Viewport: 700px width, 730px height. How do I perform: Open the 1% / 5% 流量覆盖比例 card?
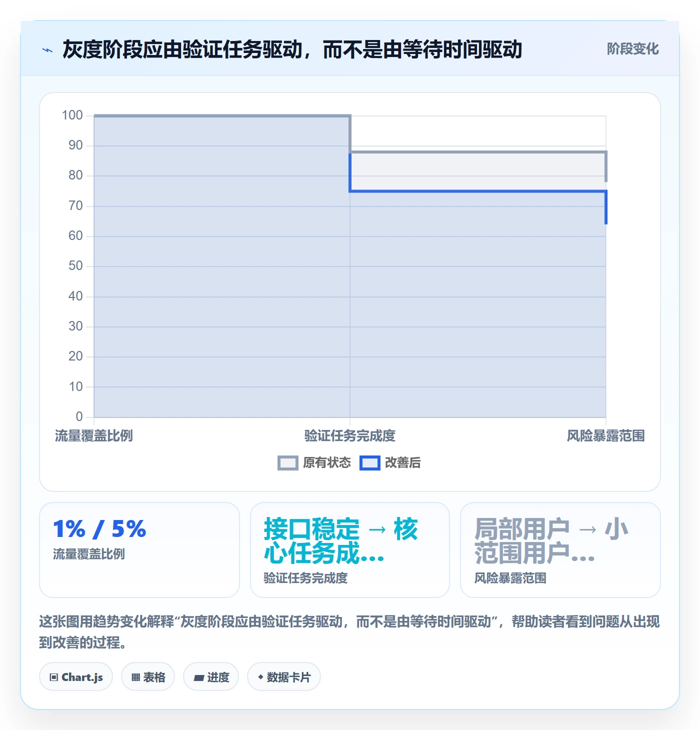(139, 550)
